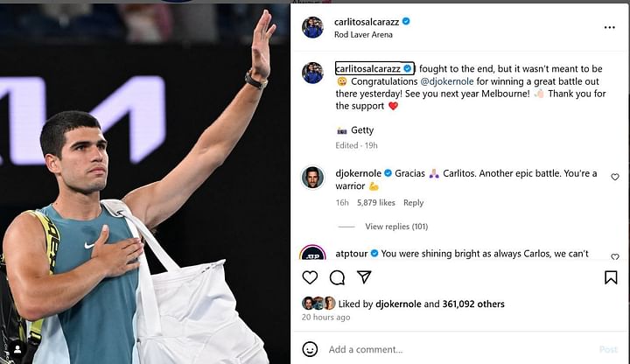Click the Post button to submit the comment

(x=608, y=349)
